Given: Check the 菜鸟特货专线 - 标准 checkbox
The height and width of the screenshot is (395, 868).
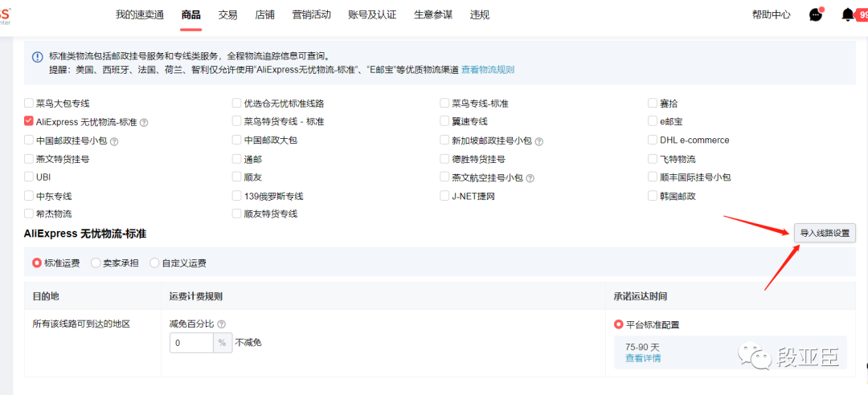Looking at the screenshot, I should click(237, 121).
